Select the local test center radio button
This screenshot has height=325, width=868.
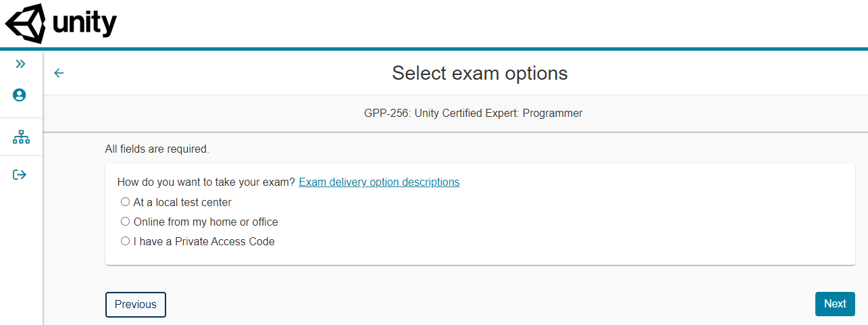pos(125,202)
